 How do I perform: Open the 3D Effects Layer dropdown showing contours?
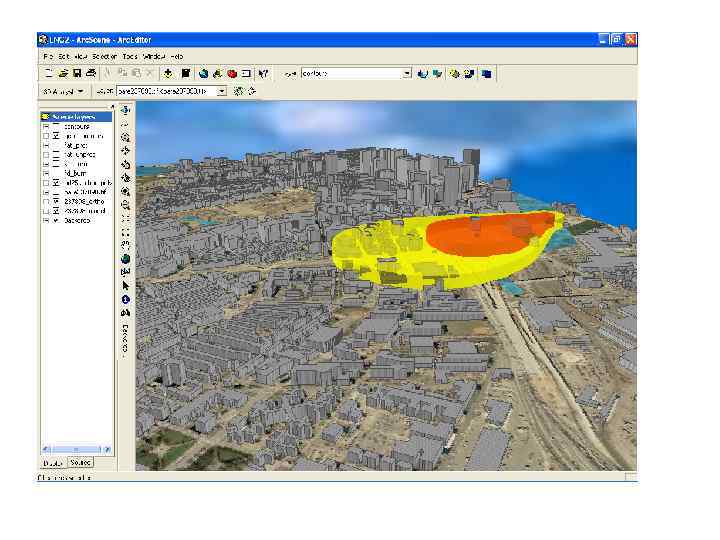406,73
